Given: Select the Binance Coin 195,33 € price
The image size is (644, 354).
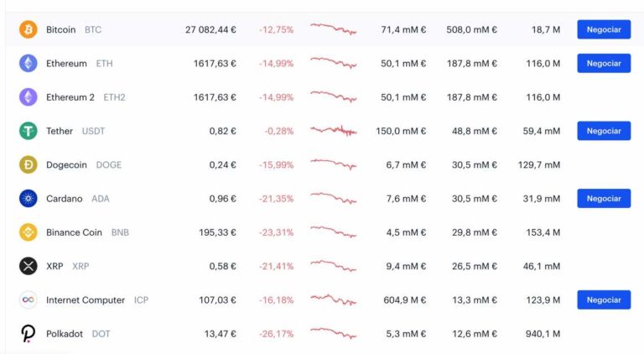Looking at the screenshot, I should point(216,232).
